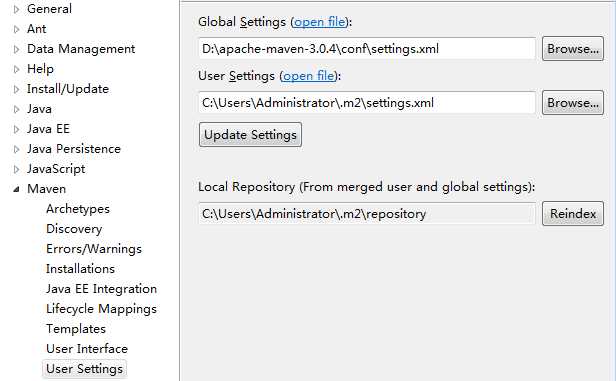Collapse the Maven tree node arrow
This screenshot has height=381, width=616.
point(16,189)
